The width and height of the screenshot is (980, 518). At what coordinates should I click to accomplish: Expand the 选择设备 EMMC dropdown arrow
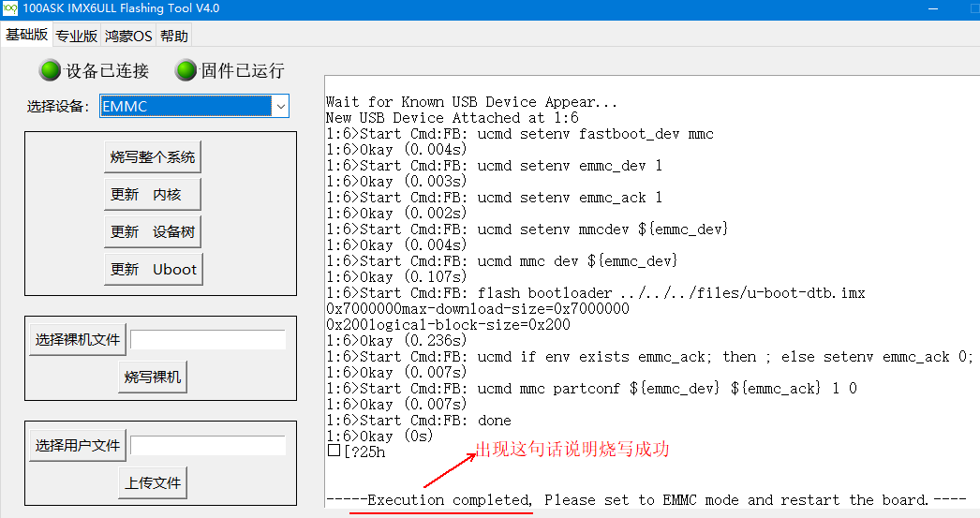tap(281, 106)
